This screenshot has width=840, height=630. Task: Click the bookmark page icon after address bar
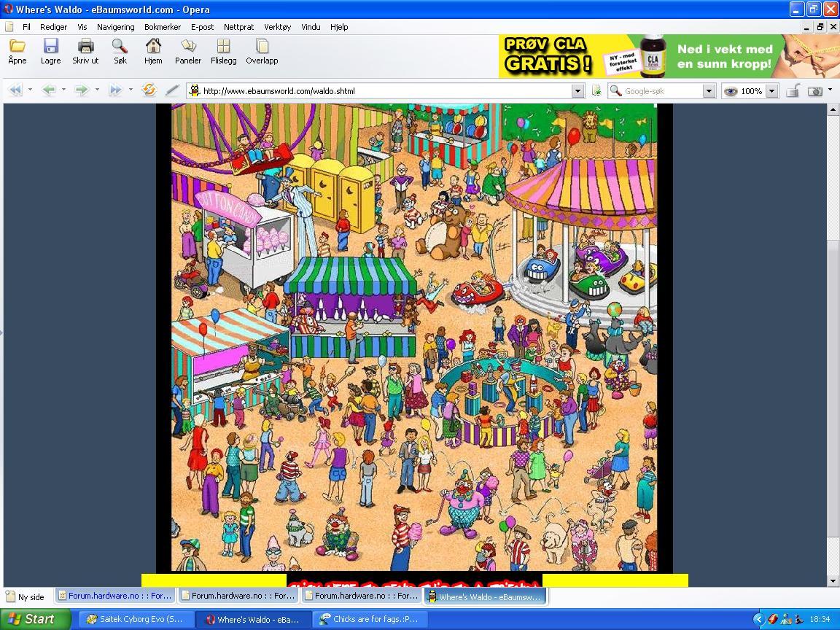click(x=596, y=91)
